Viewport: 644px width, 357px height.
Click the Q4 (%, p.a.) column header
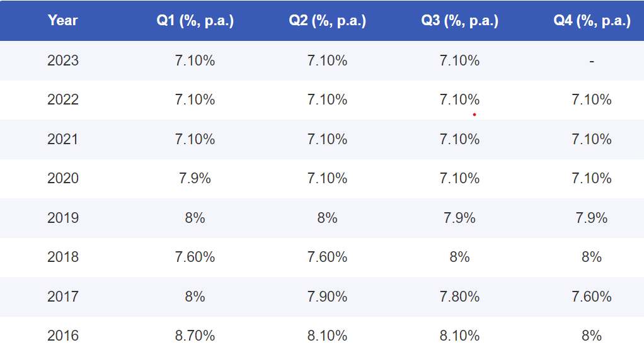coord(592,21)
